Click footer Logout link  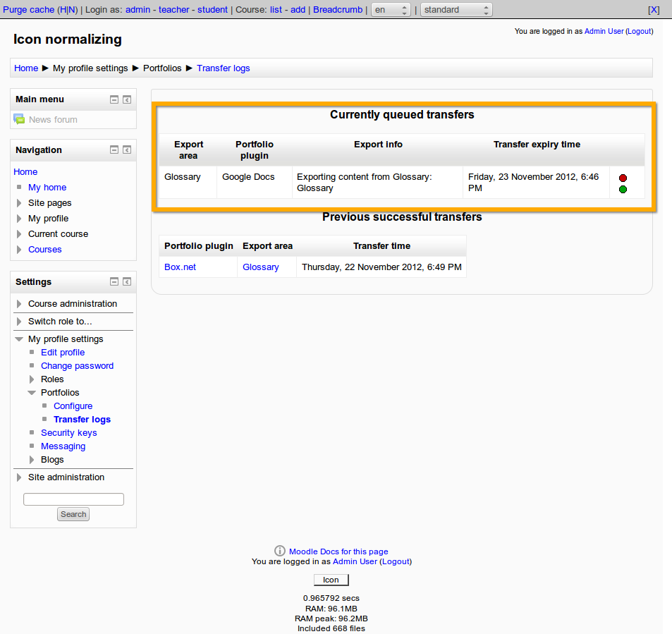(395, 561)
